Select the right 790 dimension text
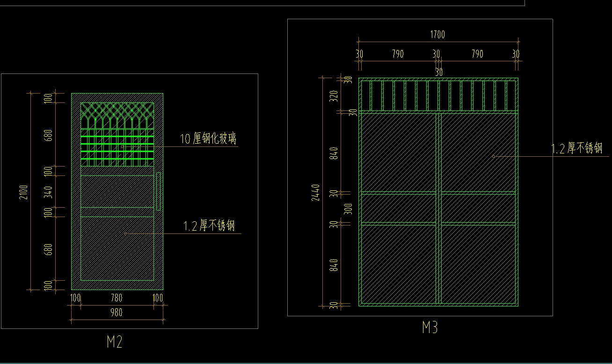Viewport: 612px width, 364px height. click(477, 54)
